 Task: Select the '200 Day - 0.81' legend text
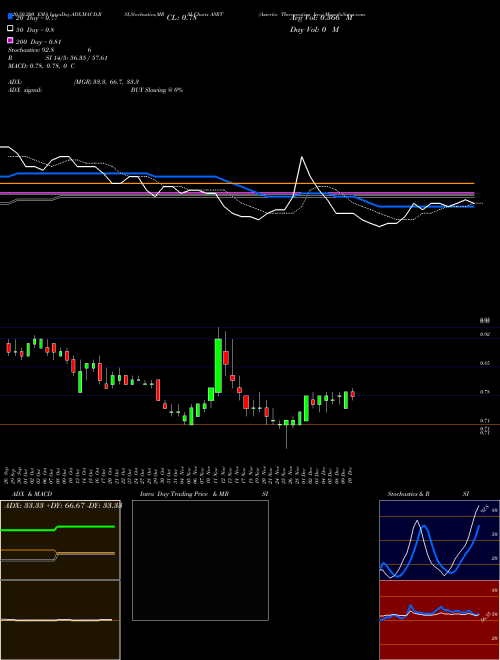[39, 42]
